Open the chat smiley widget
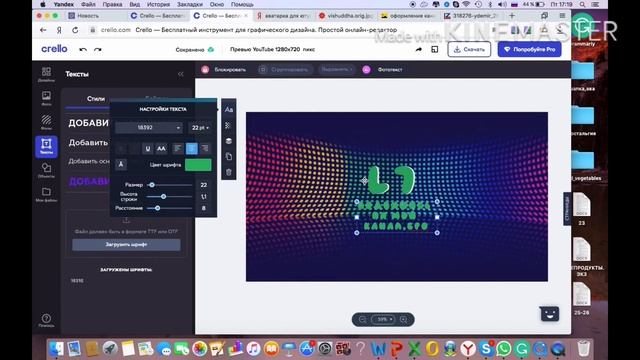 click(x=549, y=313)
